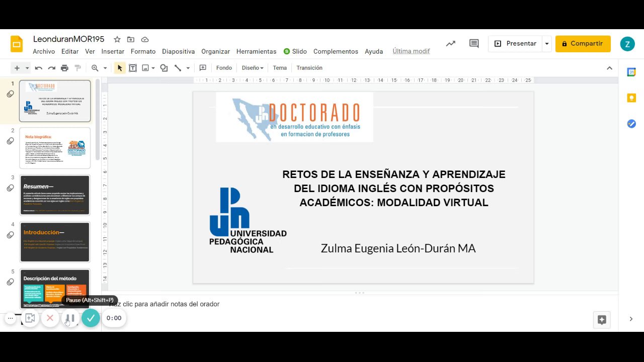Image resolution: width=644 pixels, height=362 pixels.
Task: Click the slide title text RETOS DE LA ENSEÑANZA
Action: pos(394,189)
